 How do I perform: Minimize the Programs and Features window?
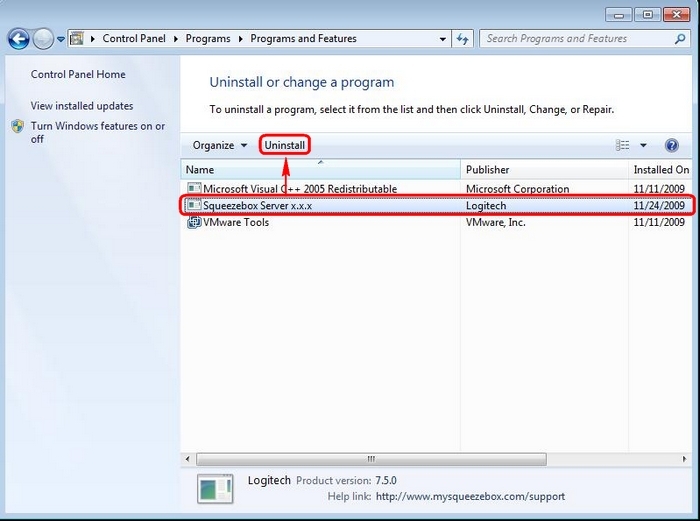(x=619, y=15)
